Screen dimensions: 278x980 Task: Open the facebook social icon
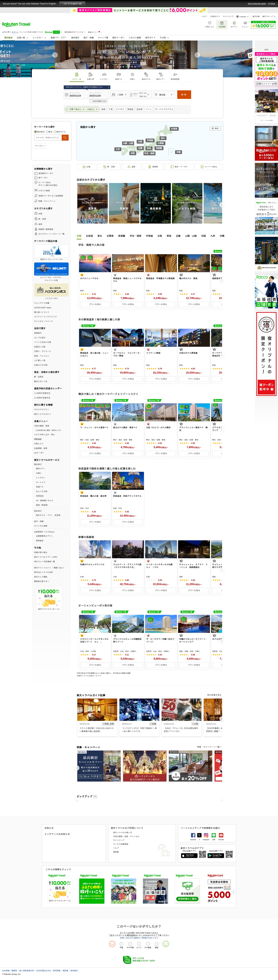coord(193,835)
